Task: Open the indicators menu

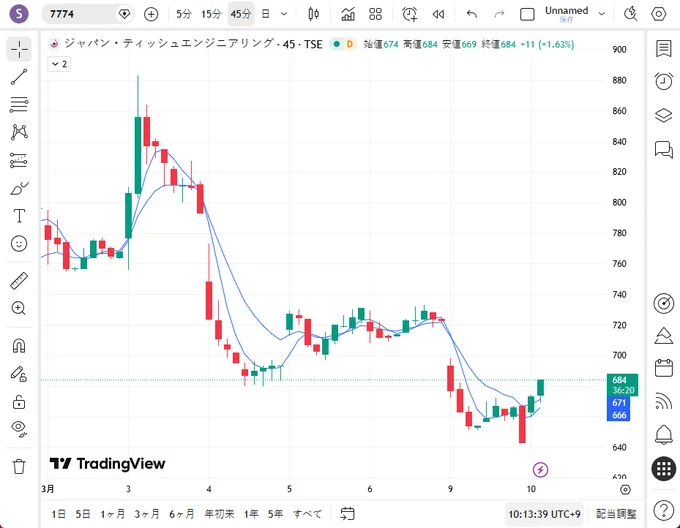Action: pos(348,14)
